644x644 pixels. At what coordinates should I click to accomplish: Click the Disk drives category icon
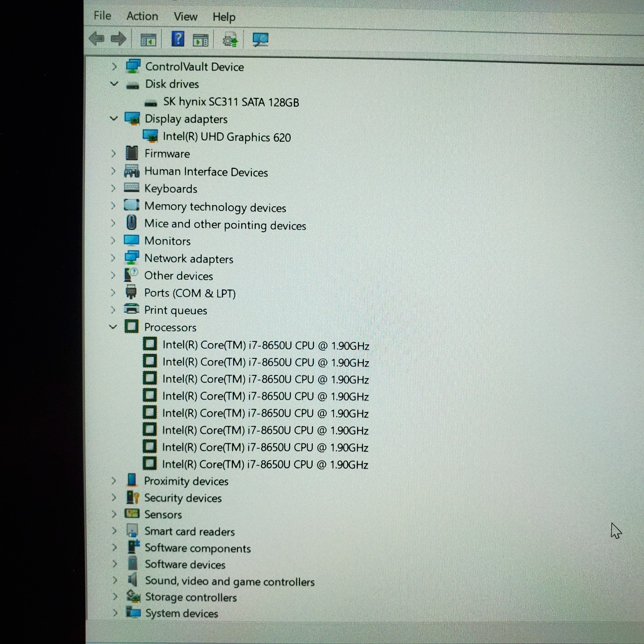pyautogui.click(x=132, y=85)
